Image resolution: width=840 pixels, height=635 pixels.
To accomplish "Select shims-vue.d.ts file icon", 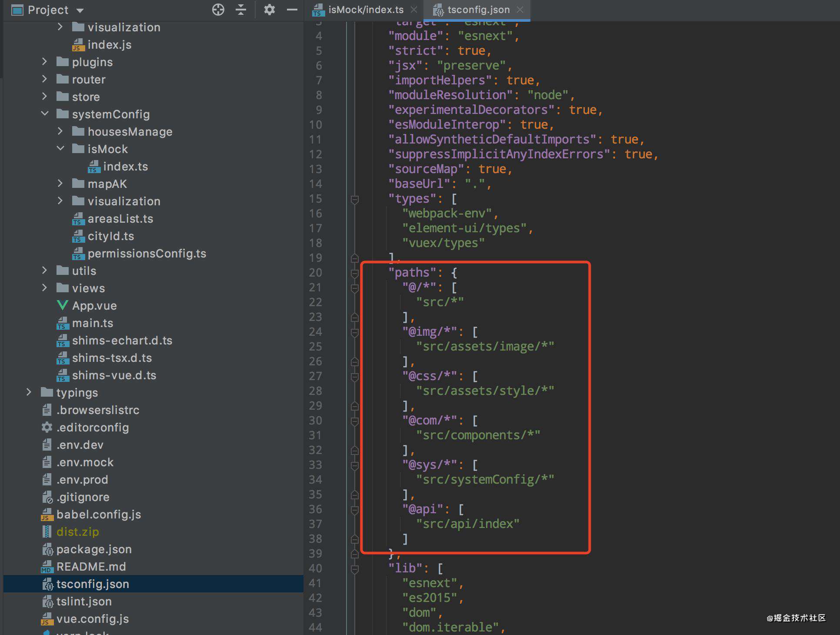I will (63, 375).
